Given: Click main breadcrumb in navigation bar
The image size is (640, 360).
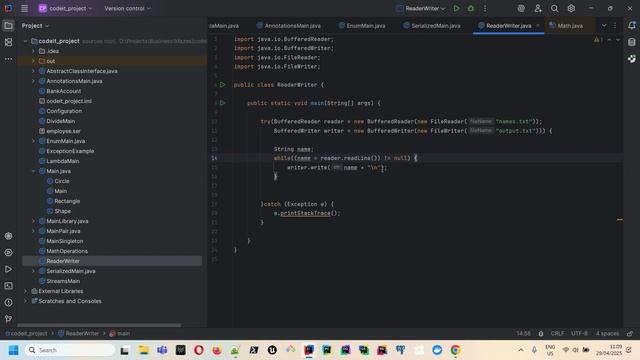Looking at the screenshot, I should (x=120, y=333).
